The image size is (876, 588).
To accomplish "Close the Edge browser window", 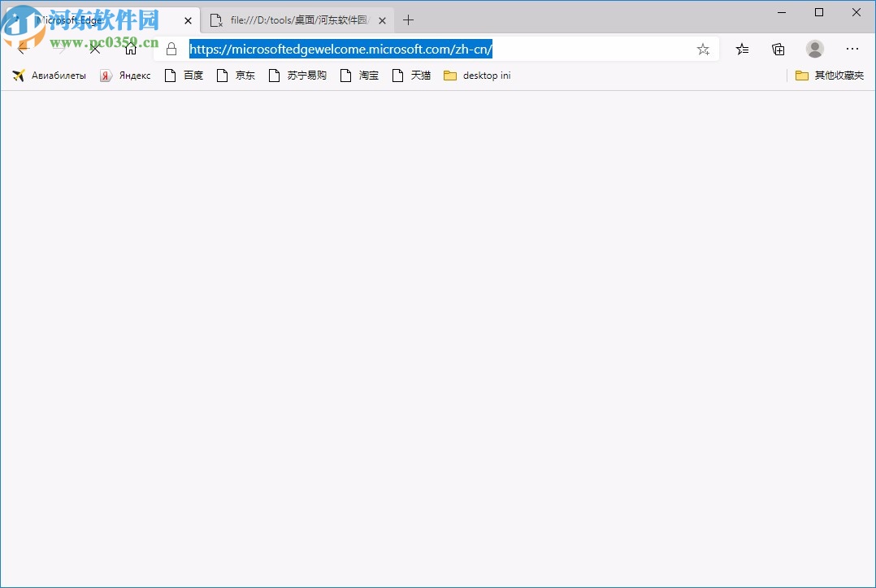I will [x=856, y=12].
